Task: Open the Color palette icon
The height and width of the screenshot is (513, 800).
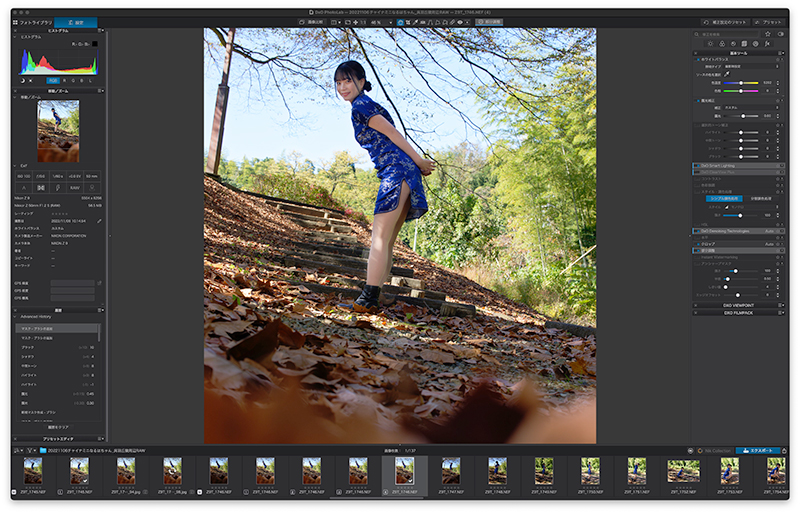Action: 722,44
